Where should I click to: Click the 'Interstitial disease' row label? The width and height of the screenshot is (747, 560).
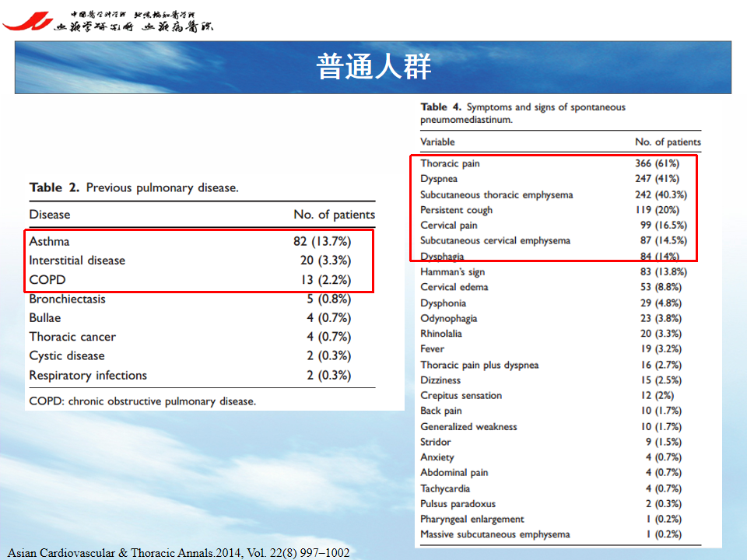click(77, 261)
